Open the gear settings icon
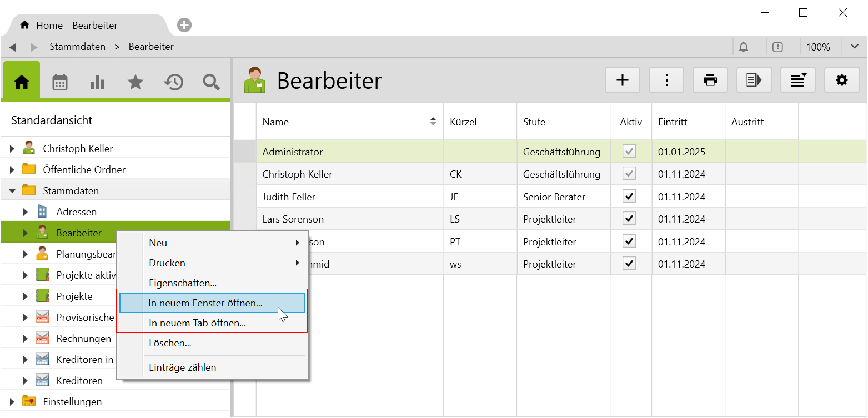Viewport: 868px width, 418px height. pyautogui.click(x=842, y=80)
